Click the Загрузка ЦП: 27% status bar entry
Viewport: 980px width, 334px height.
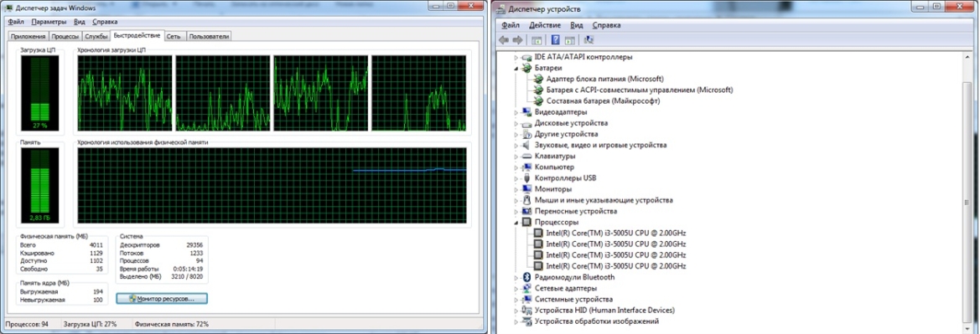90,325
